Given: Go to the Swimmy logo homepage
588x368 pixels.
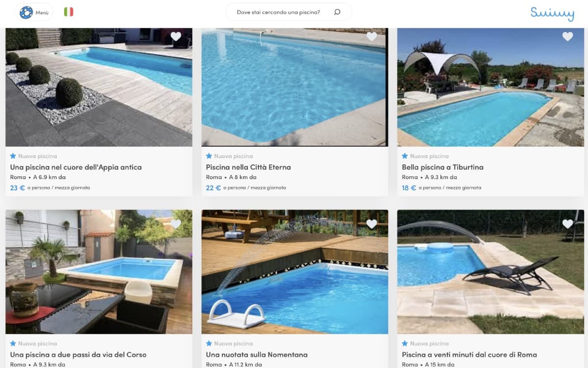Looking at the screenshot, I should coord(552,13).
